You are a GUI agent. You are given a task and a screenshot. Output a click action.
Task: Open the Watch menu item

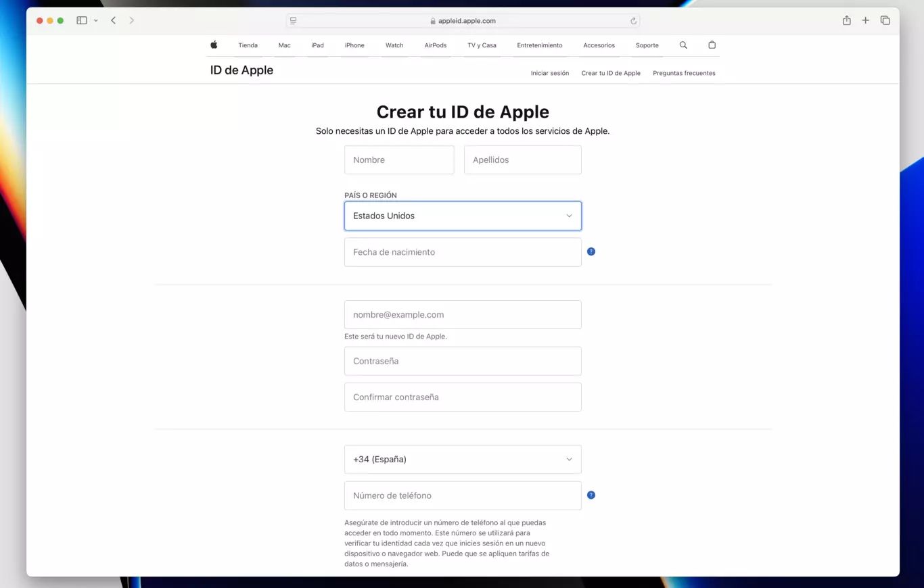click(394, 45)
